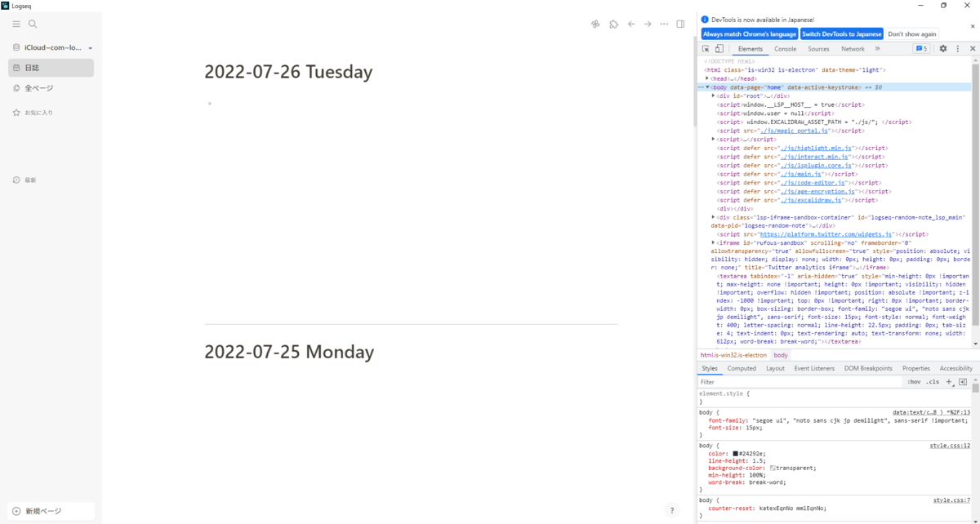Switch to the Sources tab

click(x=818, y=49)
